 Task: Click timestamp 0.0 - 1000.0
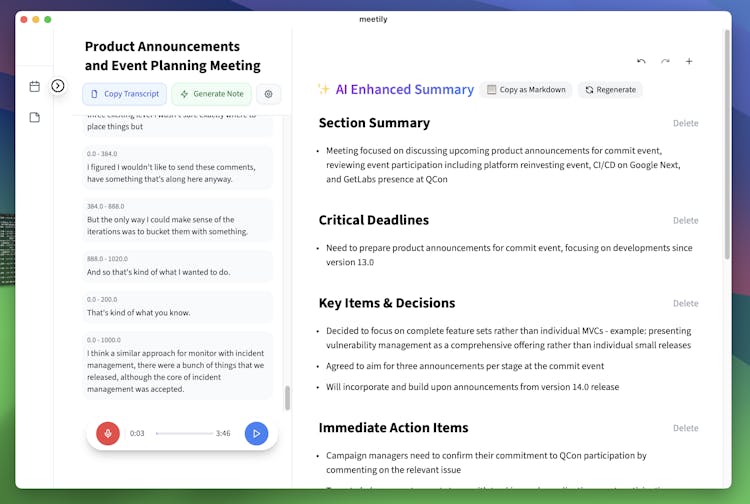(x=104, y=340)
